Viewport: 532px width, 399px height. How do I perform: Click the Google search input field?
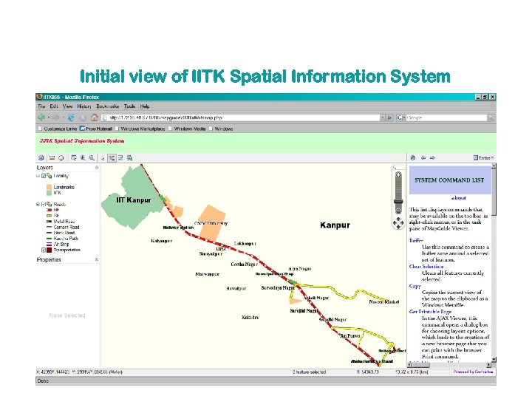[446, 117]
